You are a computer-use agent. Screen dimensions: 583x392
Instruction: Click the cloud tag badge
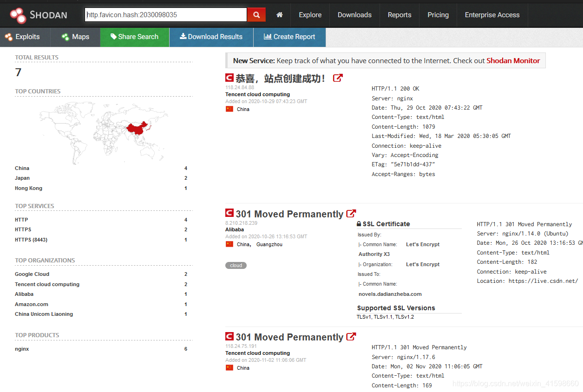[x=236, y=266]
